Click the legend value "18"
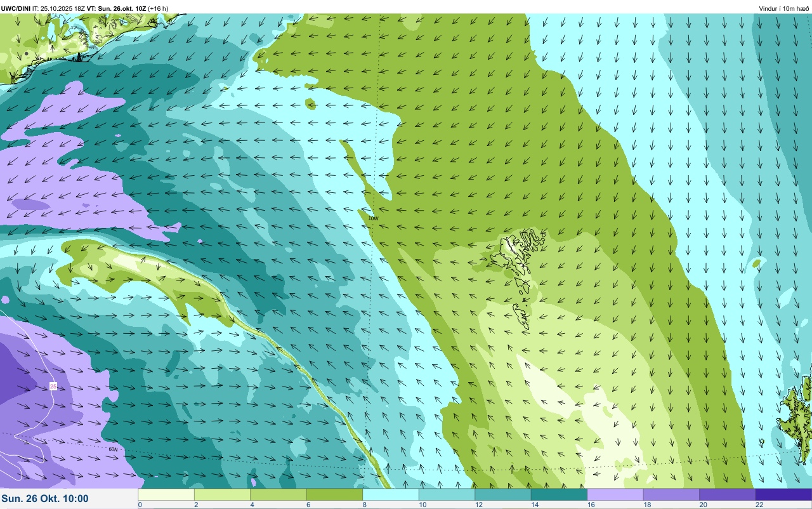 pos(647,505)
